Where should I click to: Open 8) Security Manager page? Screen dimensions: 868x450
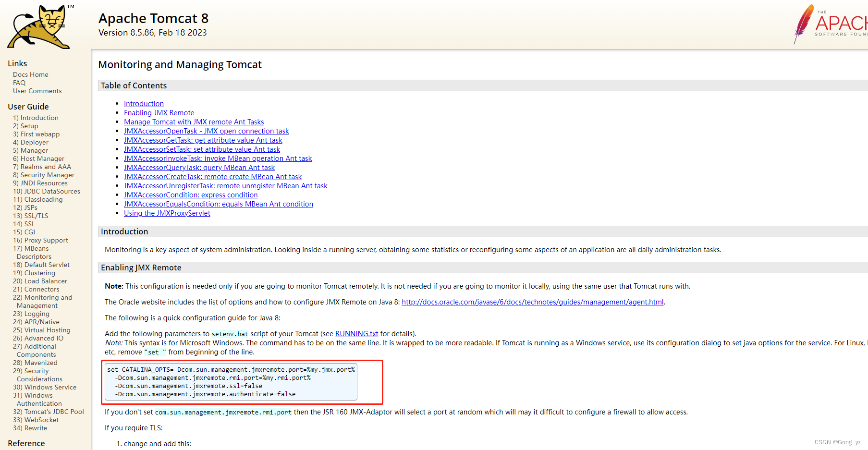(x=44, y=175)
